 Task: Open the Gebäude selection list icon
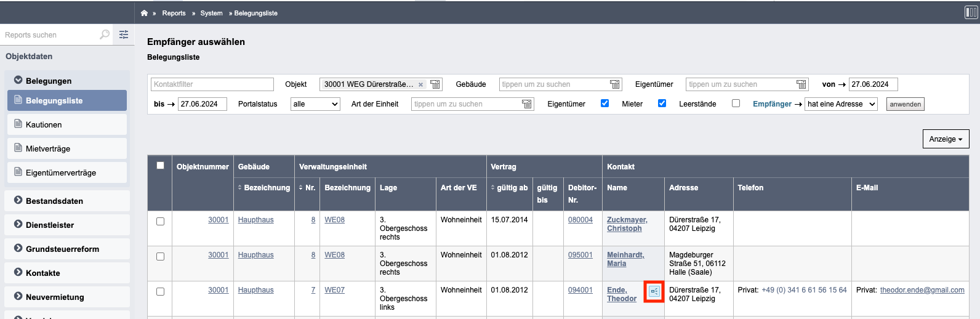(614, 84)
